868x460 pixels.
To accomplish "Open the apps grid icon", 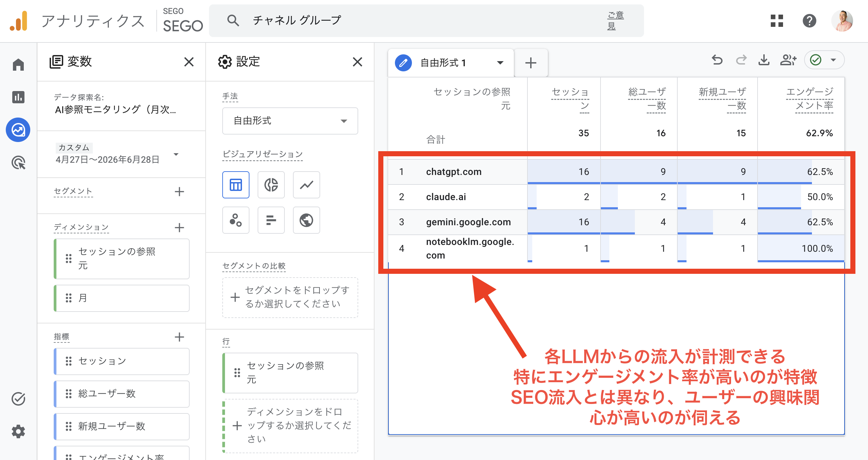I will point(777,21).
